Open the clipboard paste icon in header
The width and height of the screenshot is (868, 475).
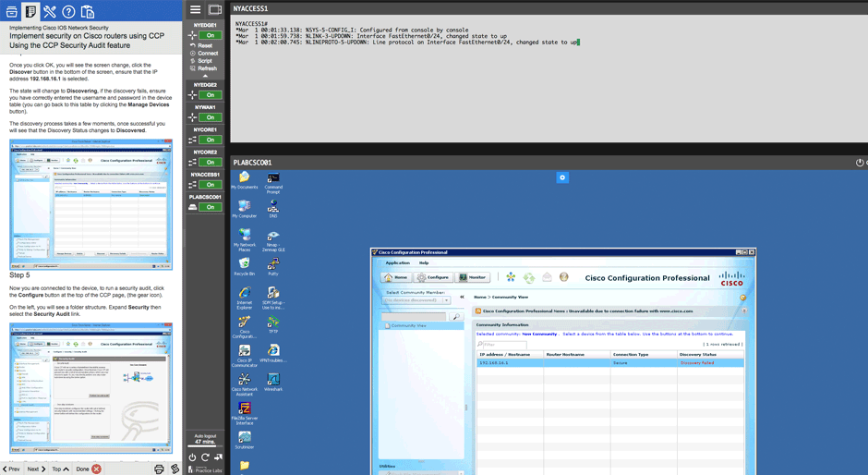[x=88, y=11]
